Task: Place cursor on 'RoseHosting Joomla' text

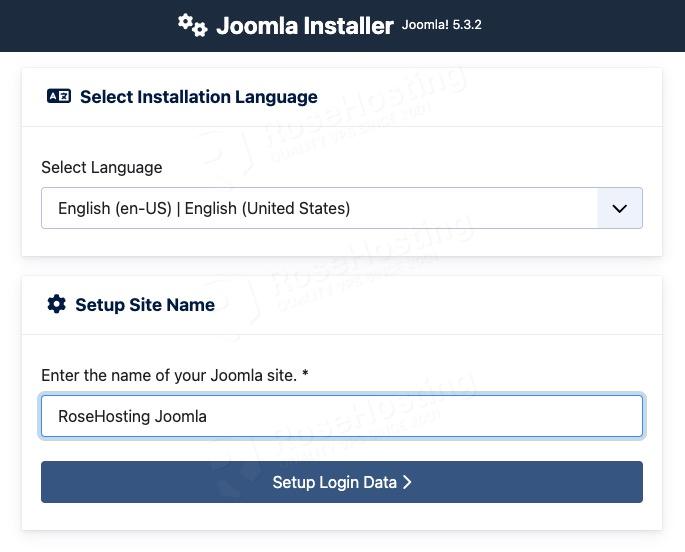Action: tap(132, 416)
